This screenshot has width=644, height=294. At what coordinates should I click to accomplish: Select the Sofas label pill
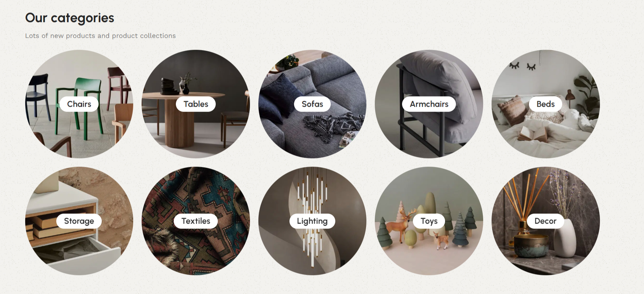312,104
